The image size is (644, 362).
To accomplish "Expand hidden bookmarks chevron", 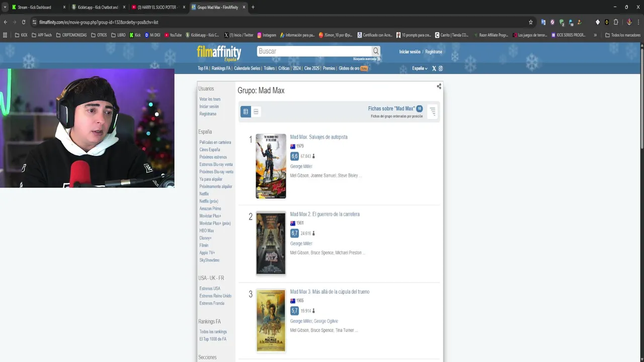I will 595,35.
